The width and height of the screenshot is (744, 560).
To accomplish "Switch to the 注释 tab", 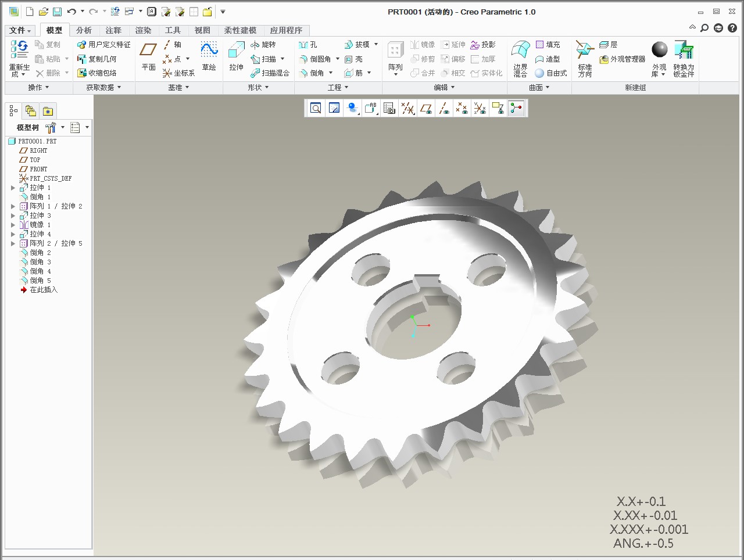I will pos(113,30).
